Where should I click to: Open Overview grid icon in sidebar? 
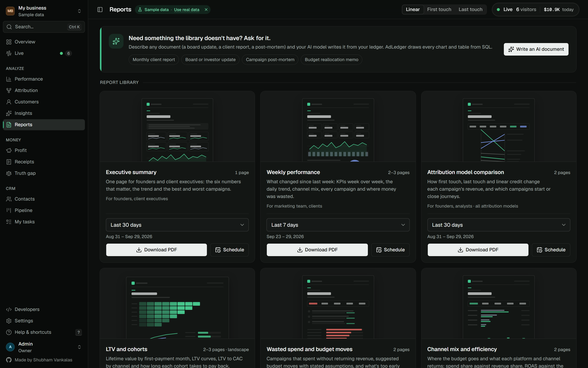click(9, 42)
